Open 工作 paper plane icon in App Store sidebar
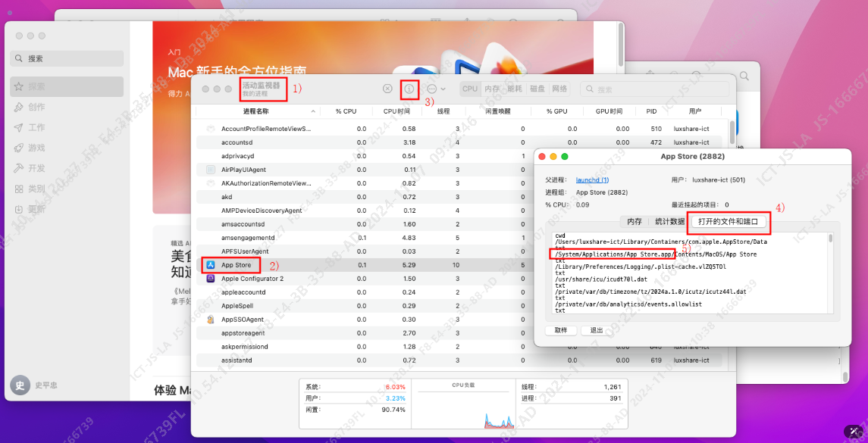Viewport: 868px width, 443px height. click(19, 128)
